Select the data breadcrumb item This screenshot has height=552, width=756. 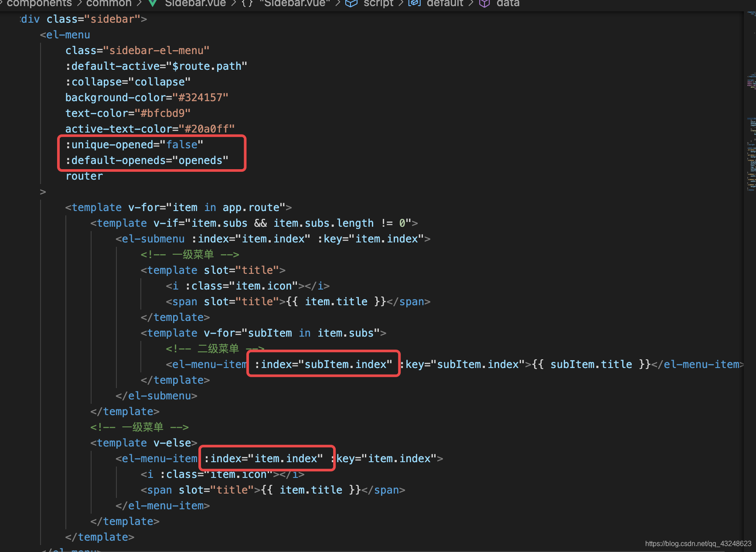[x=508, y=3]
